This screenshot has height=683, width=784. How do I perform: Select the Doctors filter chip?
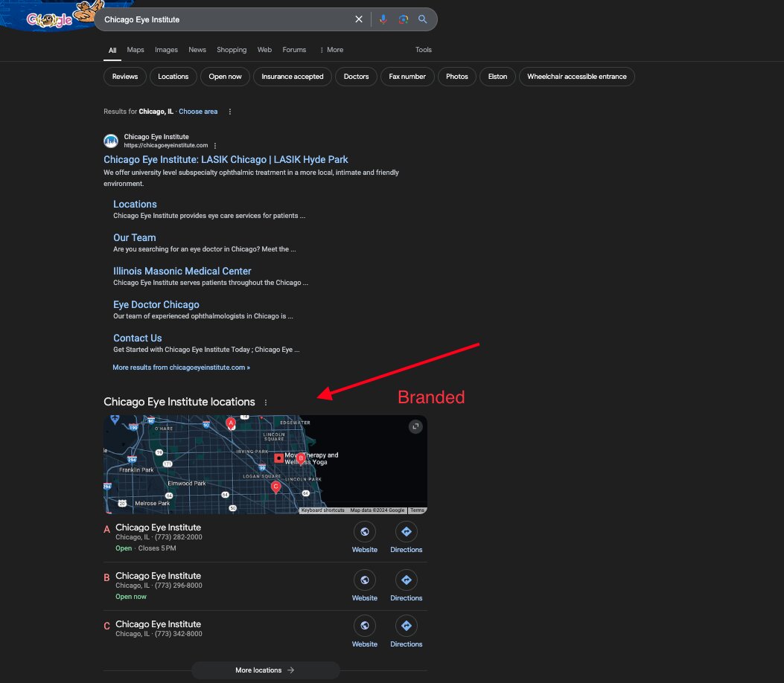(x=356, y=77)
